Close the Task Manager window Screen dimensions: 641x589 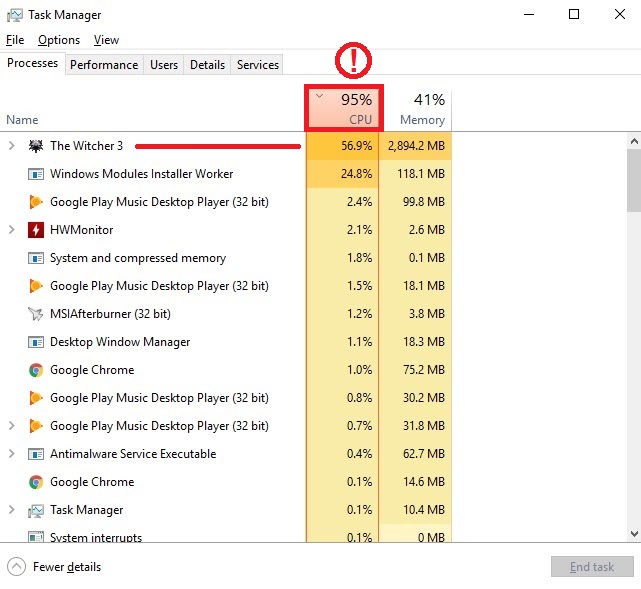[620, 15]
